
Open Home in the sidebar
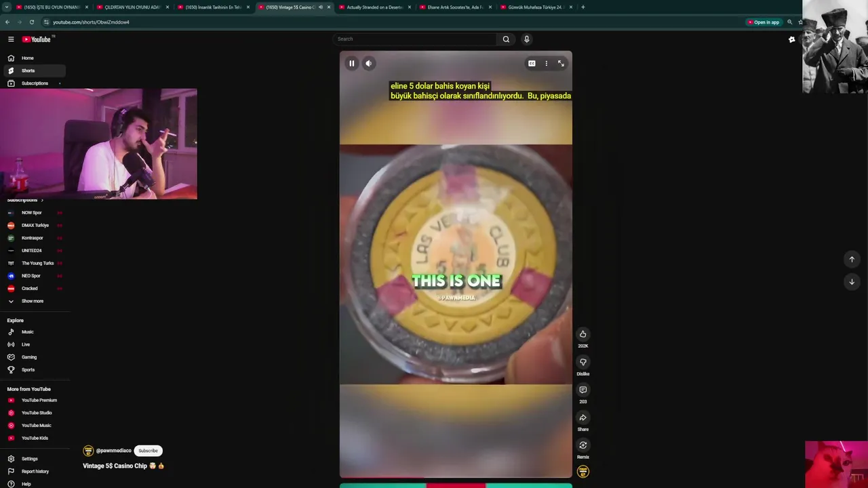pos(34,58)
